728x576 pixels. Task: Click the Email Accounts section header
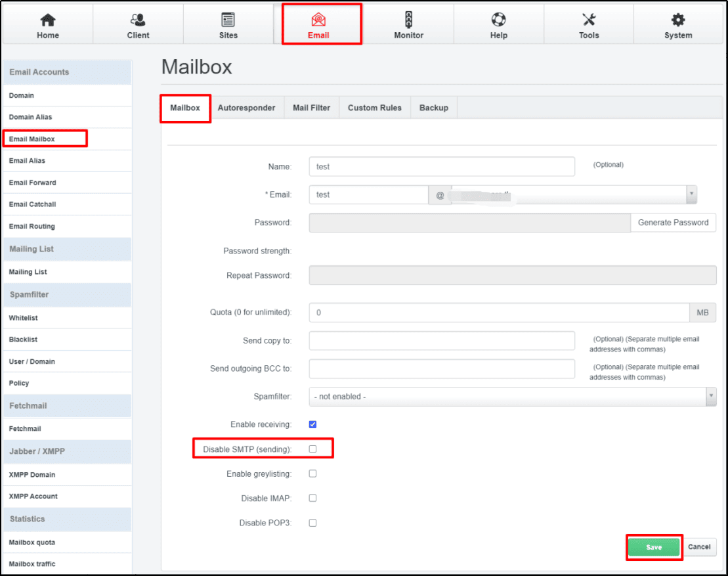pos(68,72)
